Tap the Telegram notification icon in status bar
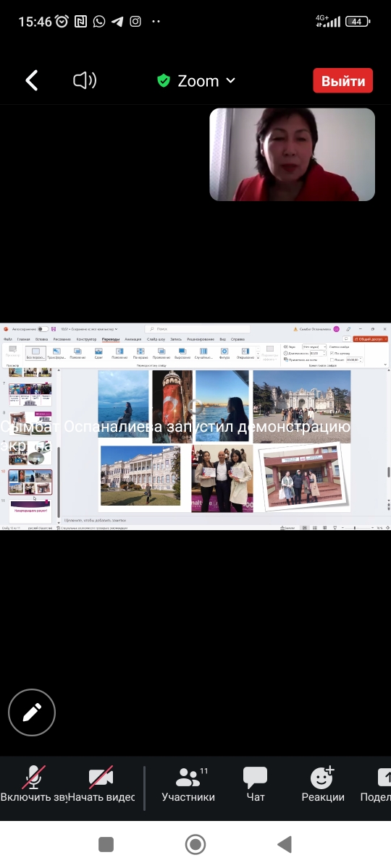 (x=118, y=22)
